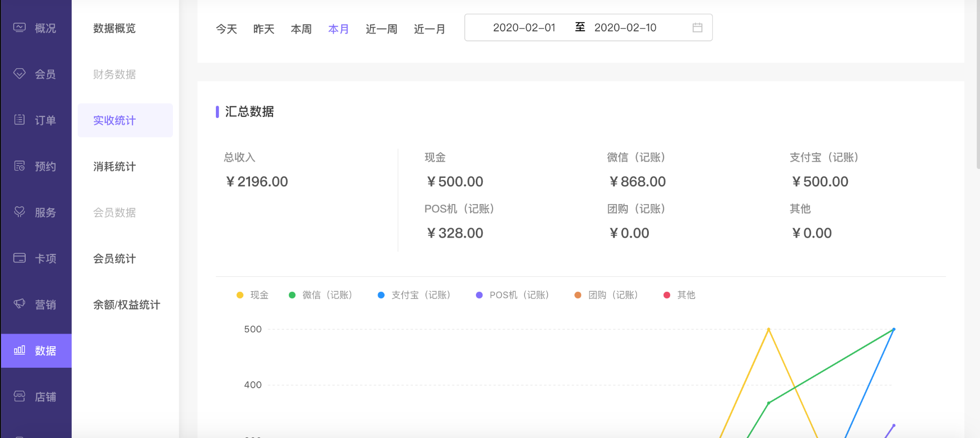Toggle 现金 series in chart legend
This screenshot has width=980, height=438.
pos(253,295)
